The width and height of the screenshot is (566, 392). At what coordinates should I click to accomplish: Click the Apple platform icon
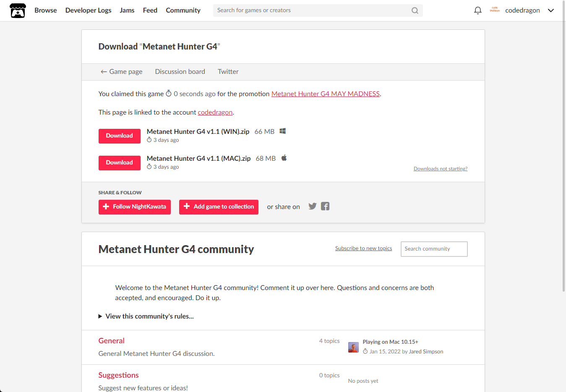[284, 158]
